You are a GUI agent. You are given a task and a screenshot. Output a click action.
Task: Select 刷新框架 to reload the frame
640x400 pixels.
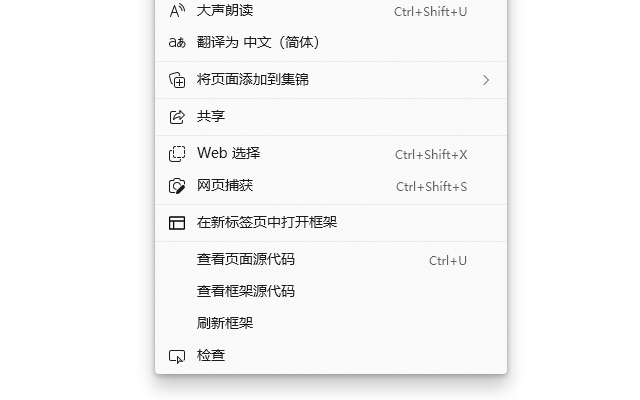tap(225, 324)
